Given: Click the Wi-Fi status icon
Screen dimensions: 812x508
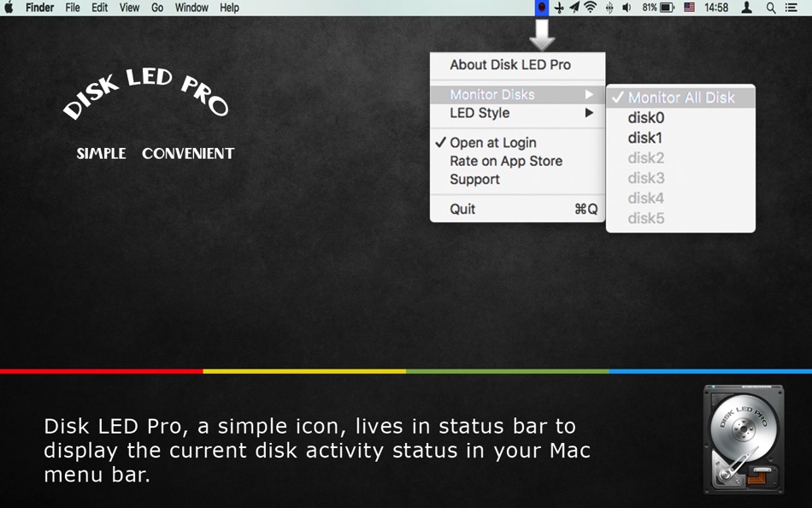Looking at the screenshot, I should (x=590, y=7).
